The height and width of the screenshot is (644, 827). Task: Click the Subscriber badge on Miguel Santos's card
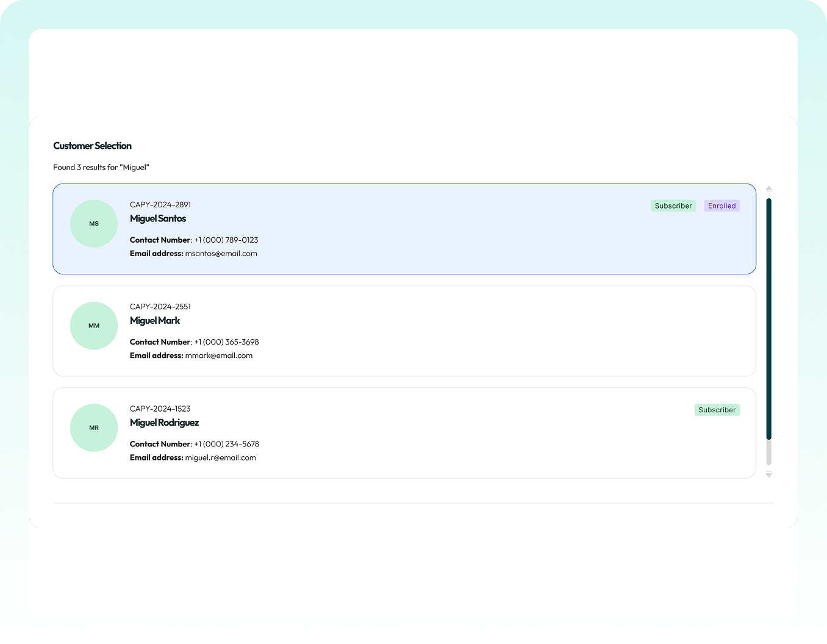tap(673, 206)
